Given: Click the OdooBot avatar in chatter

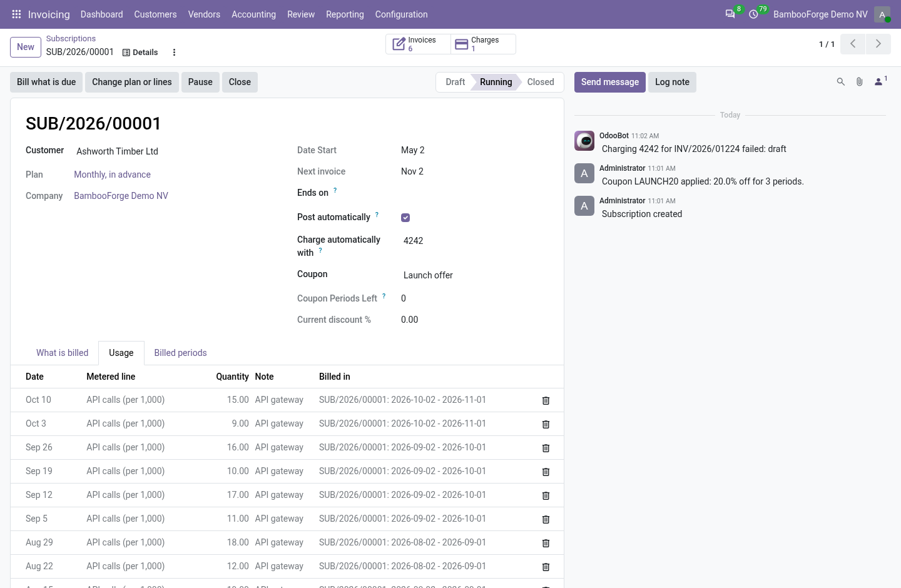Looking at the screenshot, I should 584,141.
